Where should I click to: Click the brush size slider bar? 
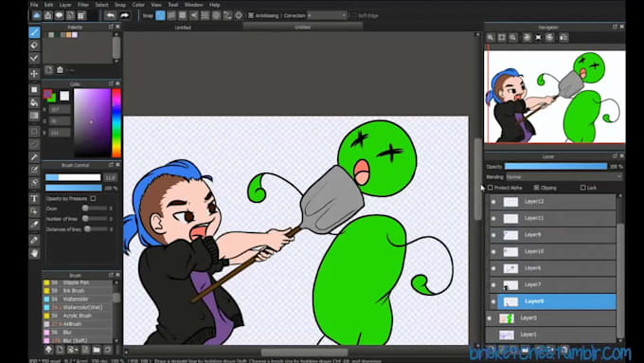pos(73,177)
